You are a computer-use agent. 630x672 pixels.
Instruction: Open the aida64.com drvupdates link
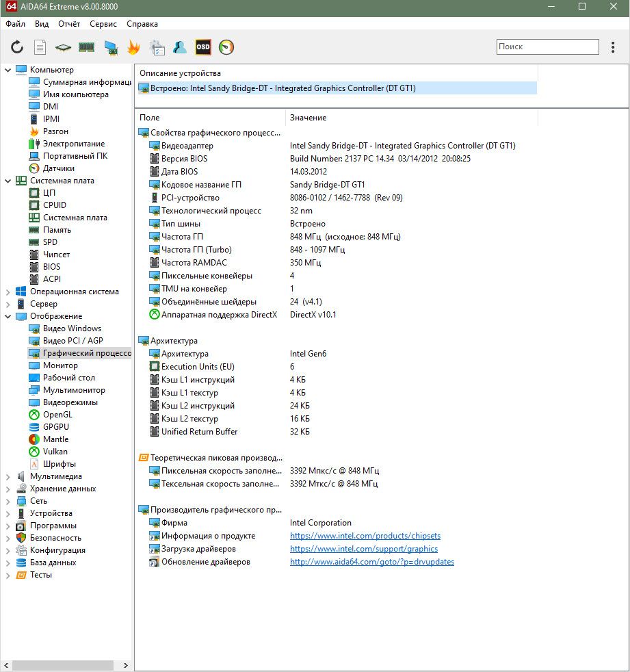(371, 561)
